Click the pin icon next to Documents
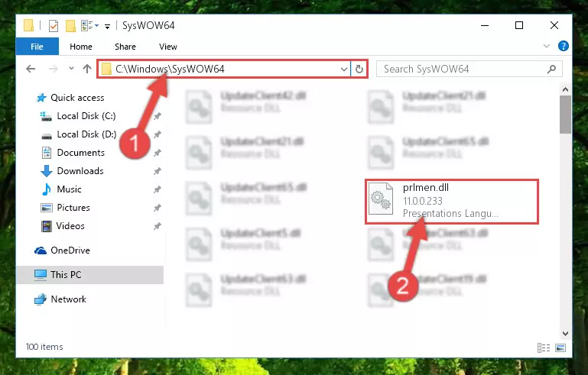588x375 pixels. (157, 153)
